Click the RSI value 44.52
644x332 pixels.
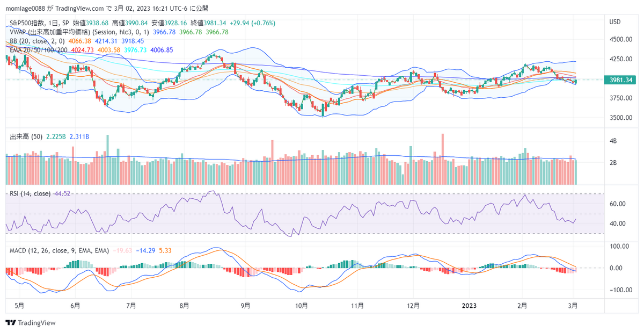[x=62, y=193]
